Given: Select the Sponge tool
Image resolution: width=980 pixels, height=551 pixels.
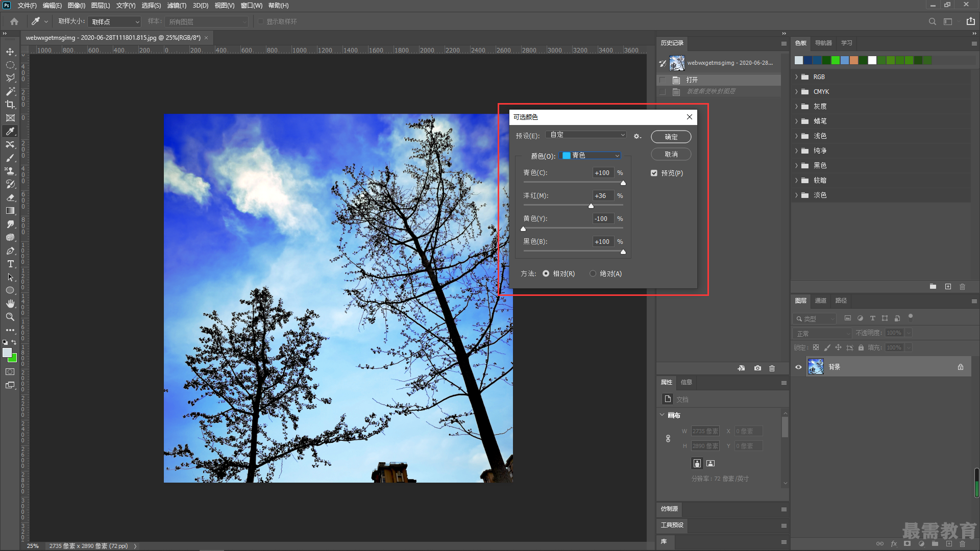Looking at the screenshot, I should (10, 237).
